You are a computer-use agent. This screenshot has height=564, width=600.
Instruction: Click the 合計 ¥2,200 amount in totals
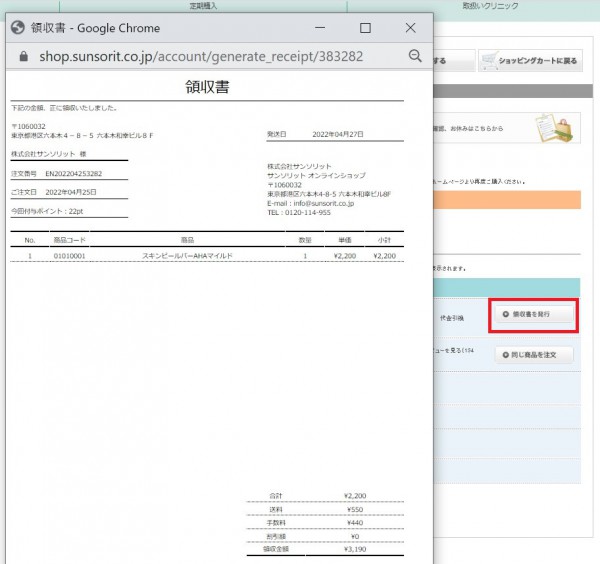click(355, 496)
